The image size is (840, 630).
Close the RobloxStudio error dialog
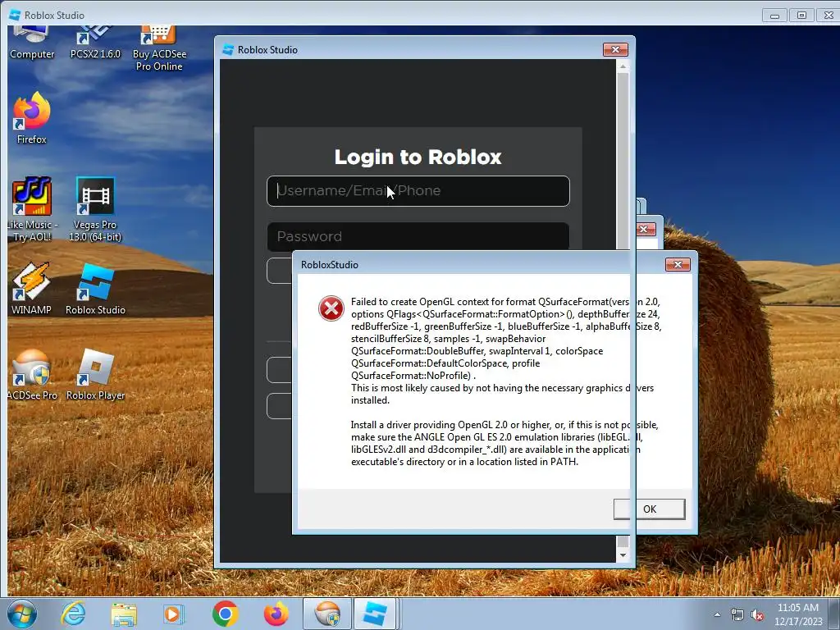(678, 265)
